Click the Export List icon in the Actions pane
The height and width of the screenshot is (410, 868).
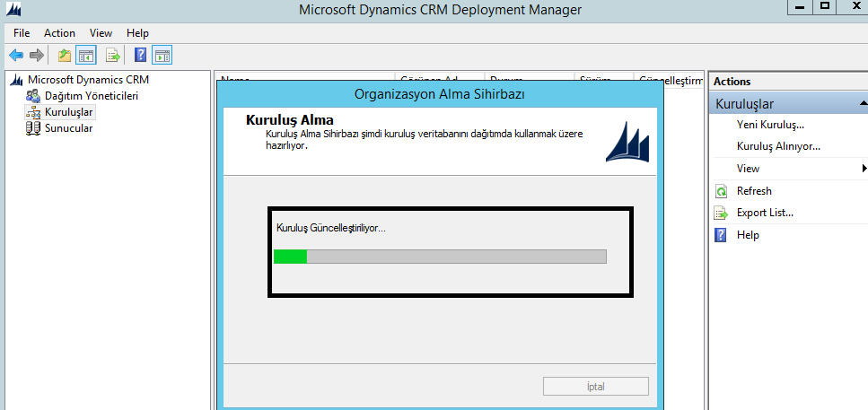(721, 213)
